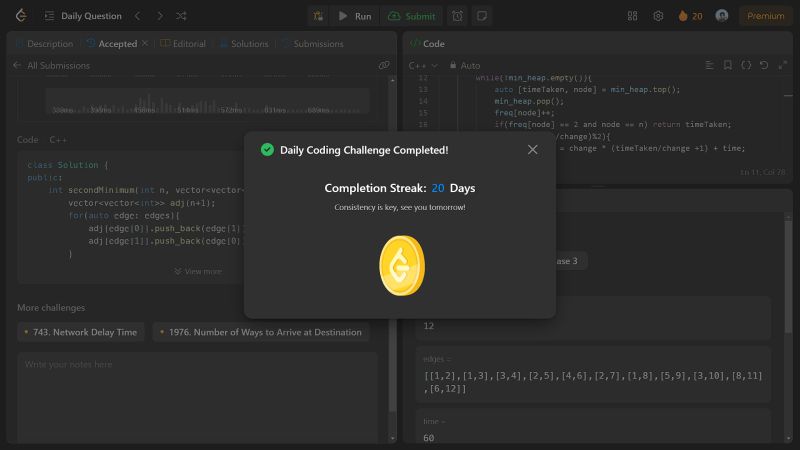The image size is (800, 450).
Task: Open the Daily Question problem list
Action: coord(83,16)
